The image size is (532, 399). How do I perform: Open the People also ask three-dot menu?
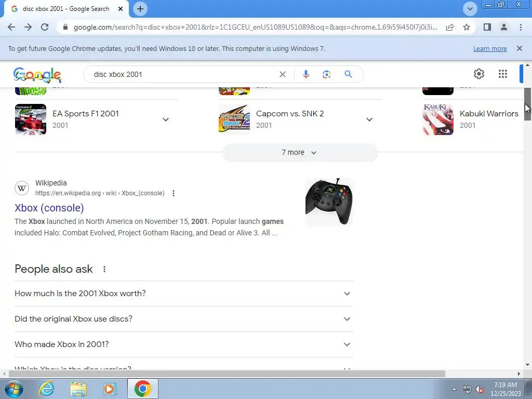104,269
